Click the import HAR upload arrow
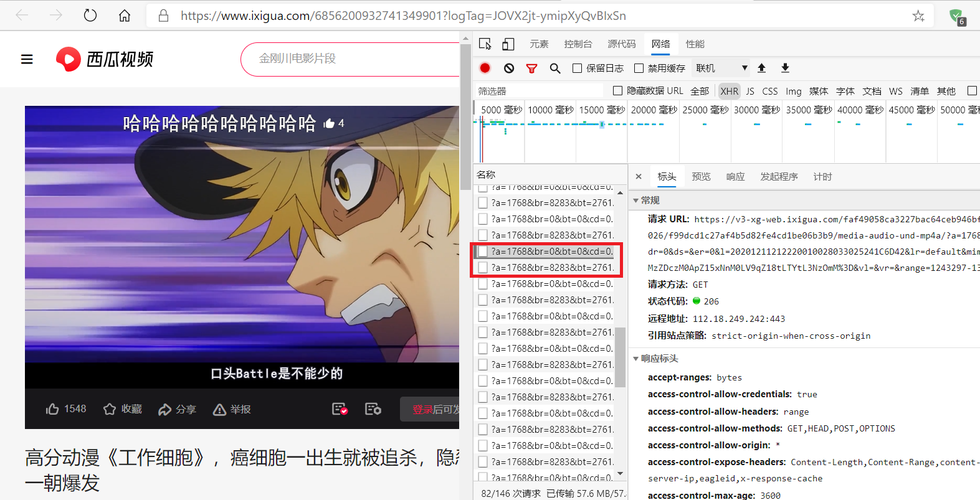Image resolution: width=980 pixels, height=500 pixels. (x=761, y=68)
